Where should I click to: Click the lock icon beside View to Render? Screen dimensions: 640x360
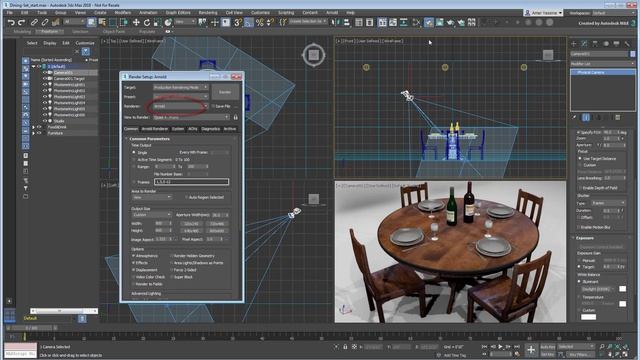236,117
